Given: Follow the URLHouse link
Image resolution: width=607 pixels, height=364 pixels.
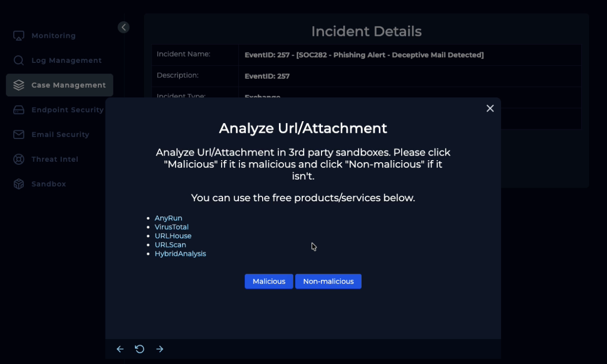Looking at the screenshot, I should (x=173, y=236).
